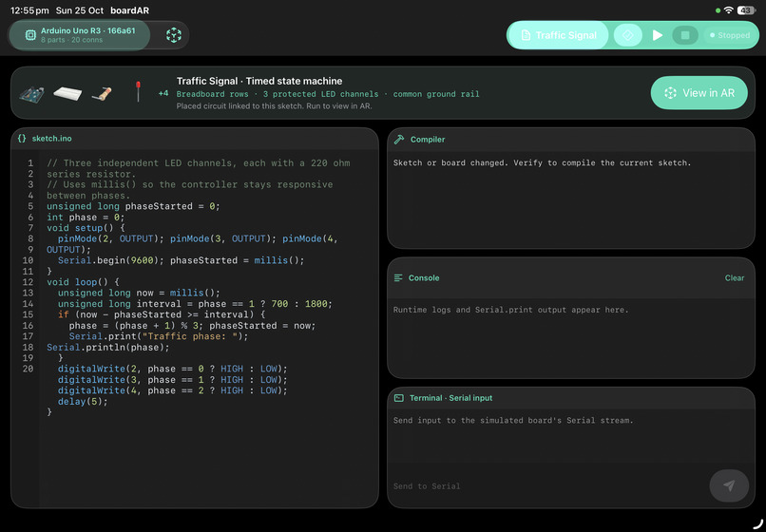Image resolution: width=766 pixels, height=532 pixels.
Task: Launch View in AR button
Action: pos(699,93)
